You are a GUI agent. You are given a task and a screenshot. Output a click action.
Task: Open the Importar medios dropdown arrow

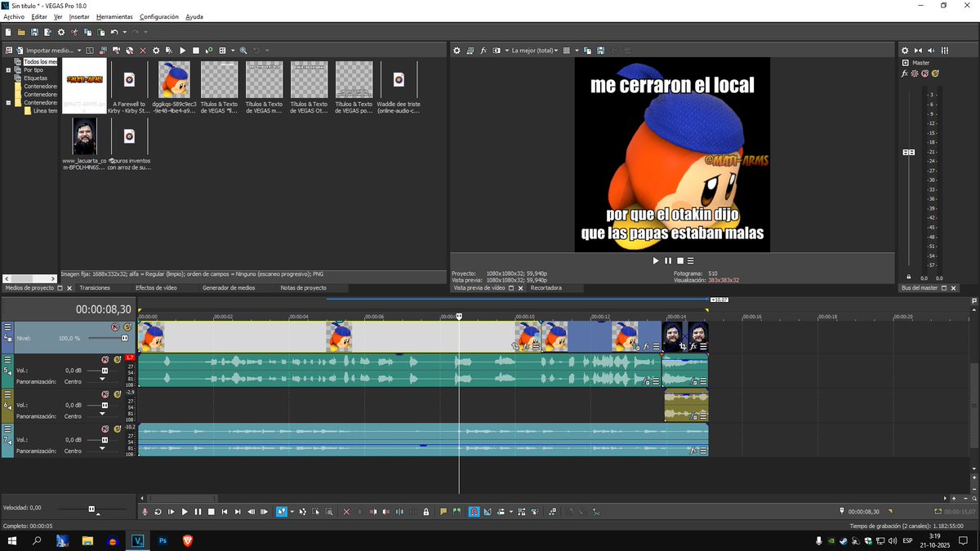(79, 51)
